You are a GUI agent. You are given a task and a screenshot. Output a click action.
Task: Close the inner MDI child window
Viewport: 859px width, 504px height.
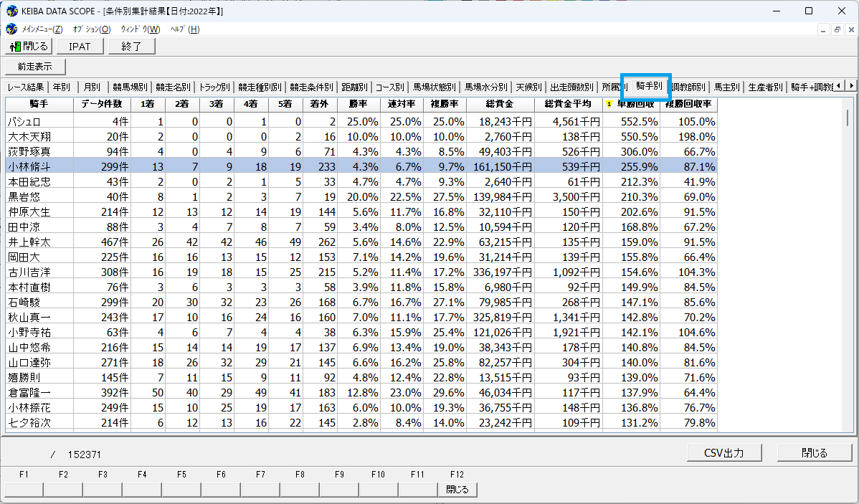pos(851,29)
